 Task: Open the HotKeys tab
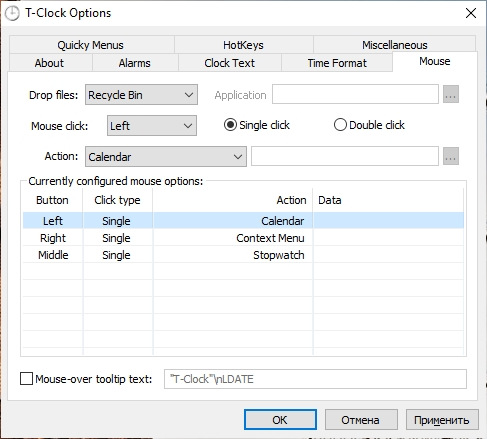[x=243, y=45]
